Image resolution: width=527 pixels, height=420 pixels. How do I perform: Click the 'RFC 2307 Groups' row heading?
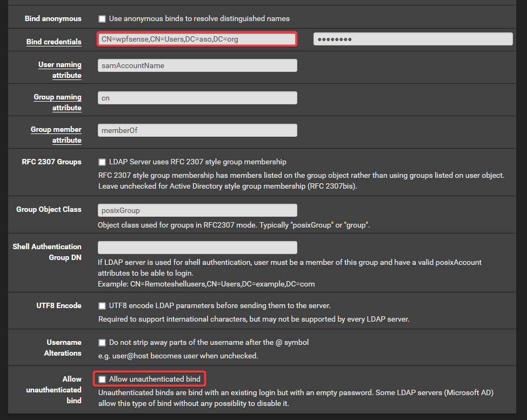[x=52, y=162]
